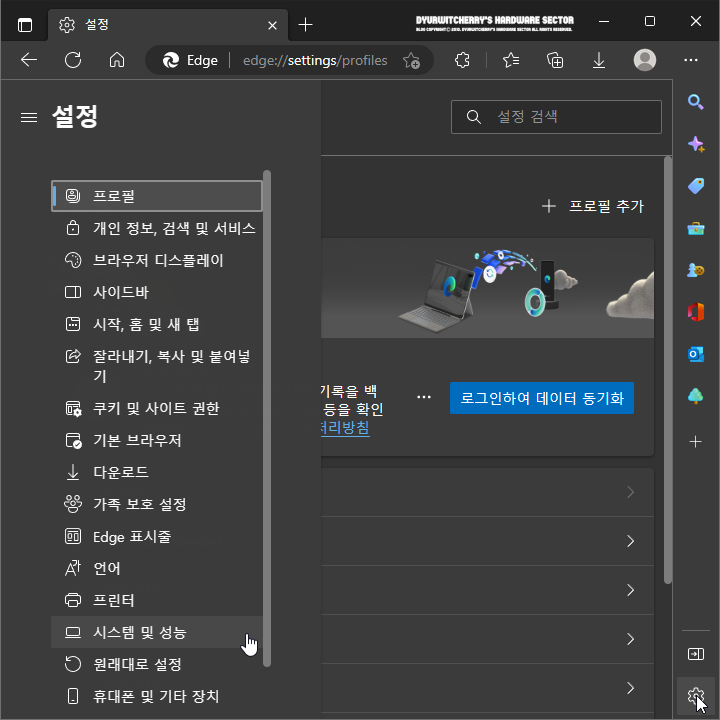Open sidebar Tools briefcase icon
This screenshot has width=720, height=720.
696,228
